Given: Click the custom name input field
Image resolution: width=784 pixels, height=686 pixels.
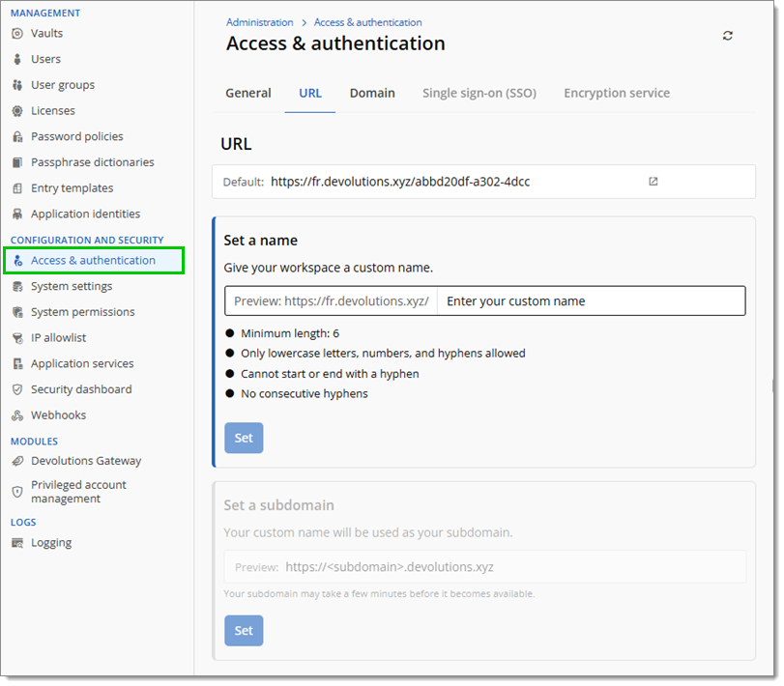Looking at the screenshot, I should [x=591, y=300].
